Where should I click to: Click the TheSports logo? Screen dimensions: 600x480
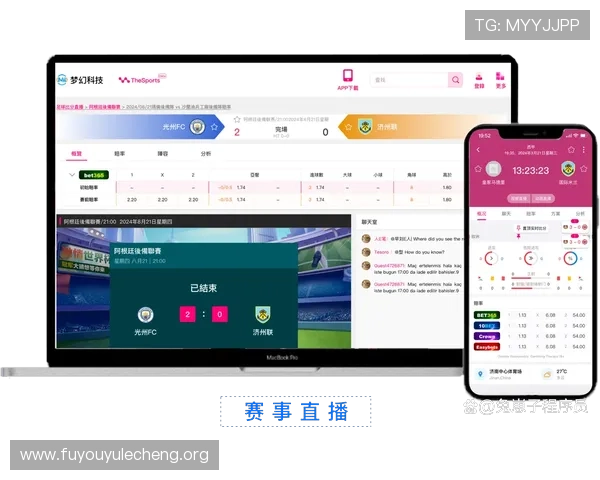tap(140, 79)
